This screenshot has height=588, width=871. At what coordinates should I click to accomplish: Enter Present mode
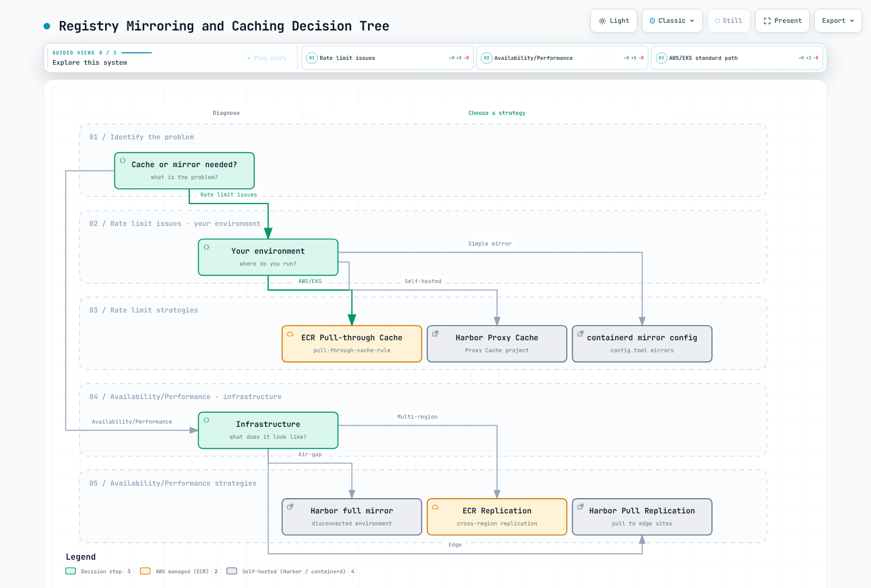pyautogui.click(x=782, y=21)
